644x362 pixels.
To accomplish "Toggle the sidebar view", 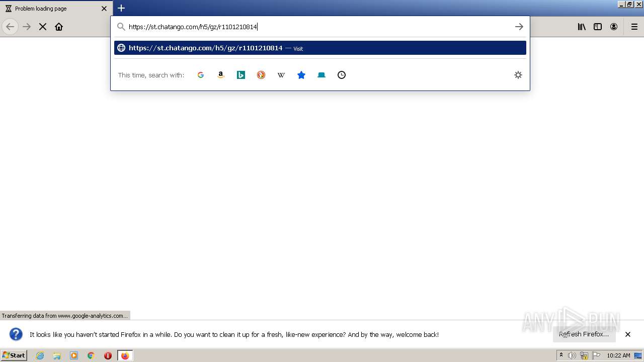I will (598, 27).
